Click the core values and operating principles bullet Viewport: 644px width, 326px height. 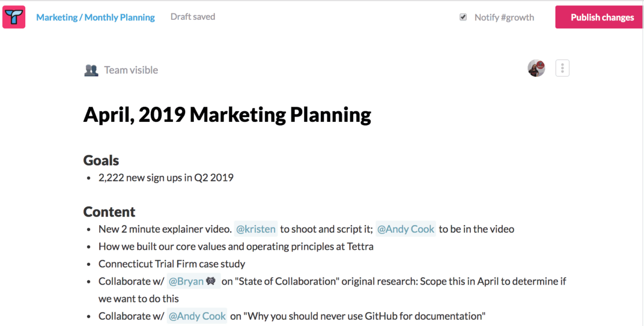point(236,247)
